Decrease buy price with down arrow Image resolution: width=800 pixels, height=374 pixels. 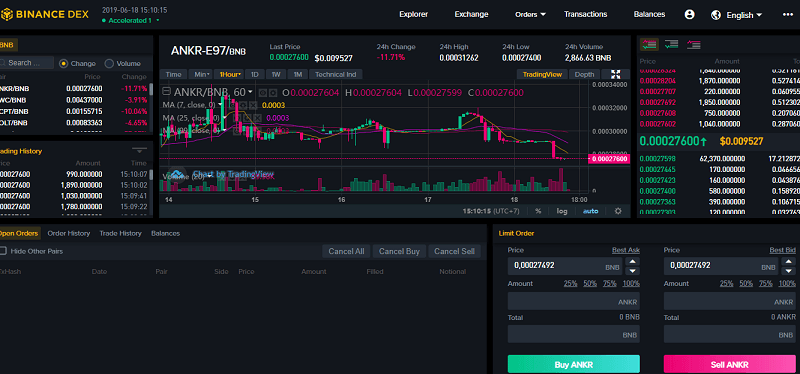632,270
